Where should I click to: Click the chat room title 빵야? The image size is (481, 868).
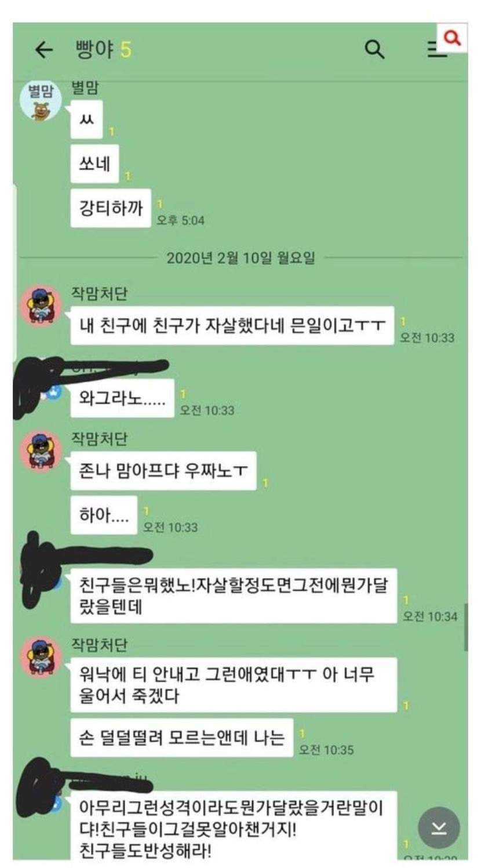click(94, 50)
